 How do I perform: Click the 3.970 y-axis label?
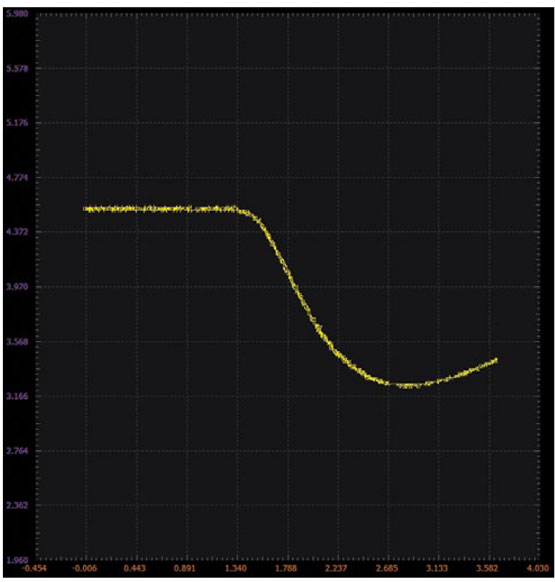coord(17,287)
